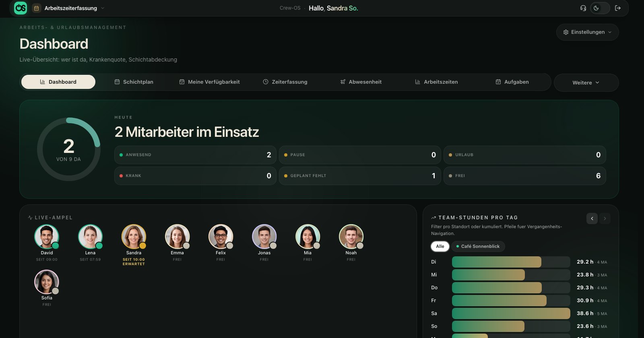This screenshot has height=338, width=644.
Task: Click the Urlaub status card
Action: [525, 155]
